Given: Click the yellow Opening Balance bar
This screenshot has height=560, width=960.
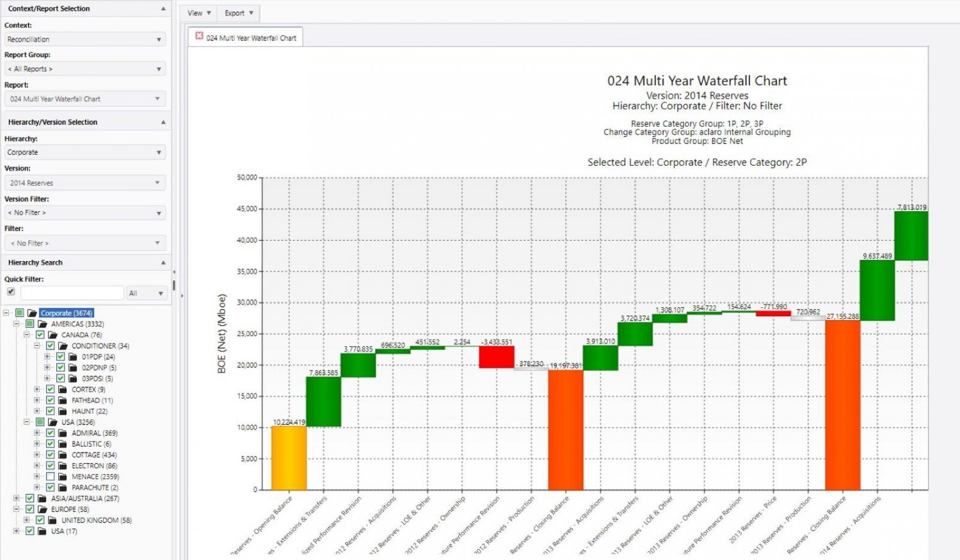Looking at the screenshot, I should 289,458.
